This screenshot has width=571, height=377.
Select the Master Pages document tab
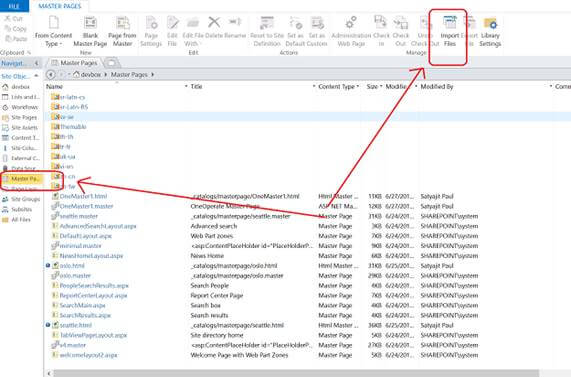pyautogui.click(x=75, y=63)
